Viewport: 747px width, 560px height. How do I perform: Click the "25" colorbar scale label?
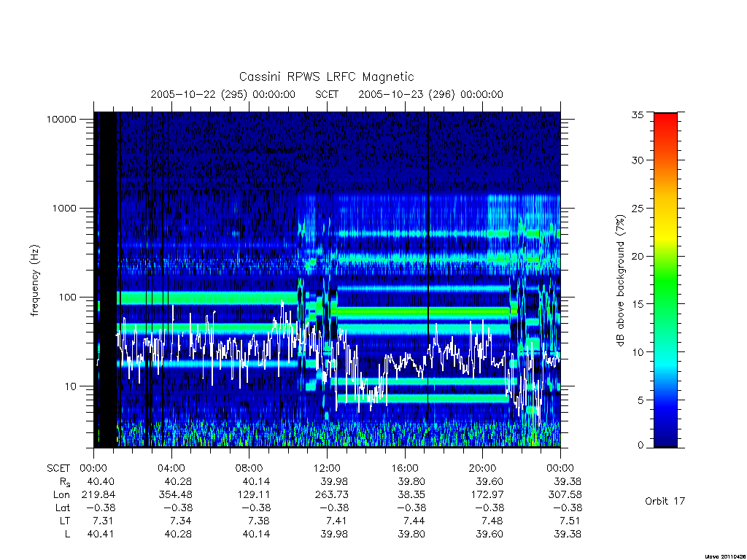(637, 208)
